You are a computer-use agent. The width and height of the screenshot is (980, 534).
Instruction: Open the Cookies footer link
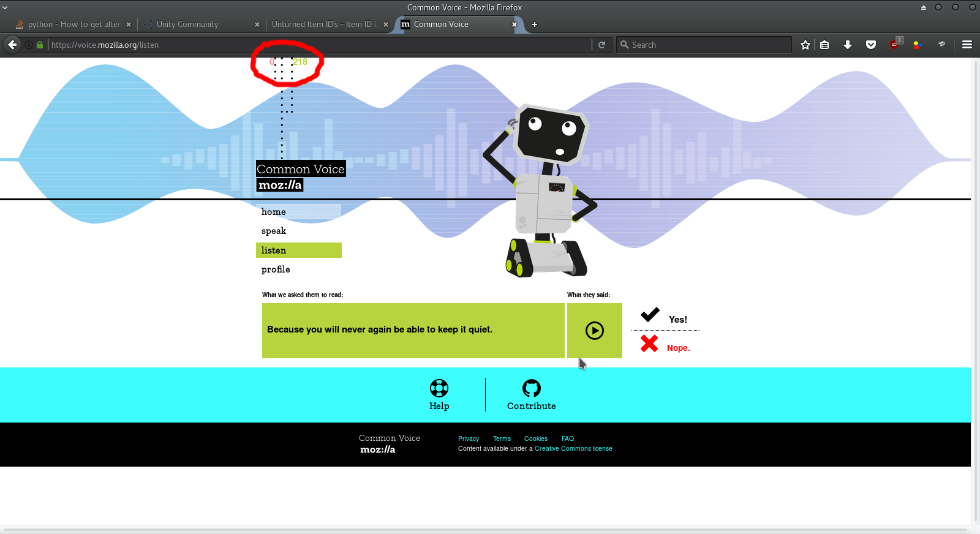tap(536, 438)
